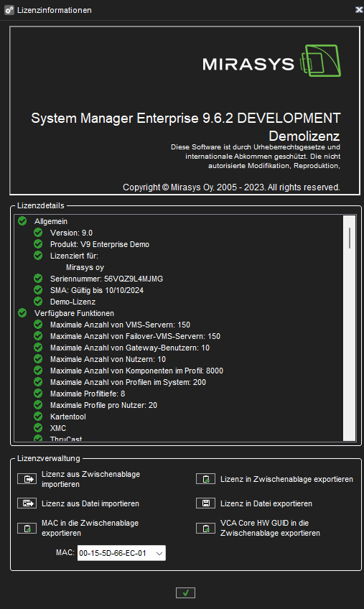
Task: Select the 'Seriennummer: 56VQZ9L4MJMG' row
Action: 107,279
